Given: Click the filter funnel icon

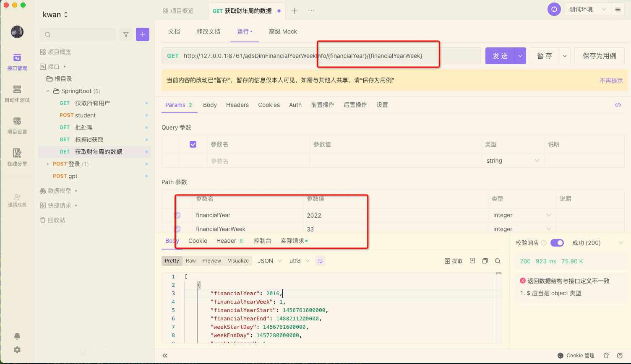Looking at the screenshot, I should click(x=126, y=34).
